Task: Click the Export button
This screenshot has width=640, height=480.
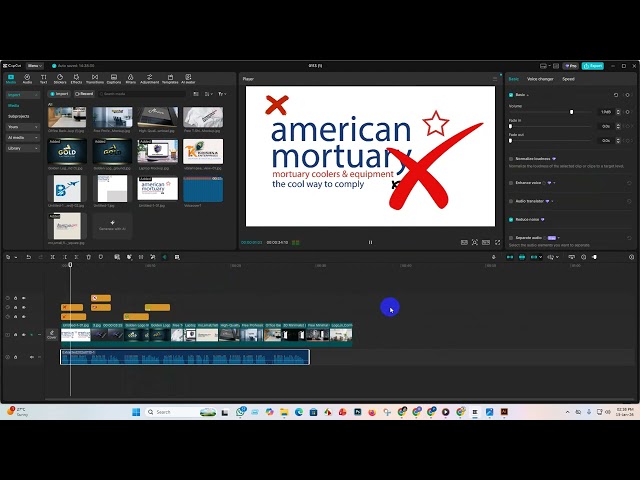Action: [x=593, y=66]
